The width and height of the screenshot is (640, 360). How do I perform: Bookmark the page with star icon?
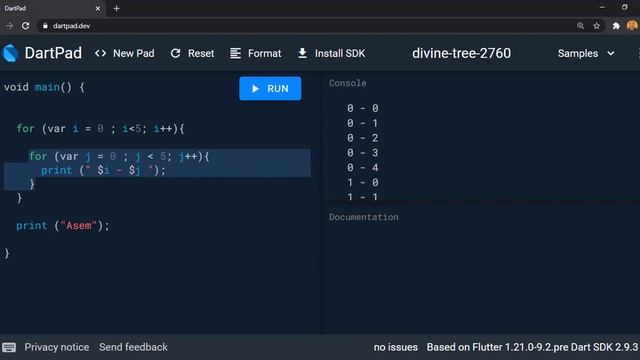click(596, 26)
